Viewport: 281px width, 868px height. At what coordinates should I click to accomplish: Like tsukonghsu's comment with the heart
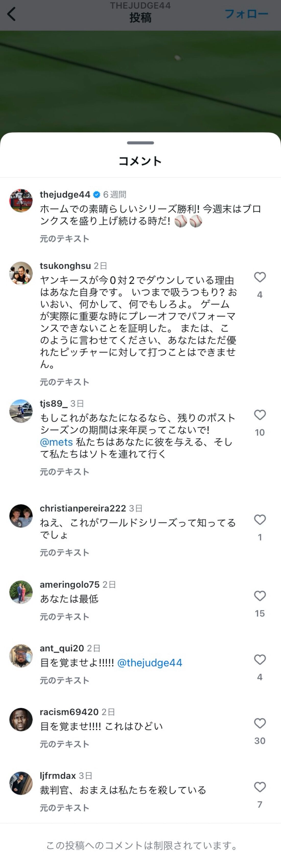pyautogui.click(x=260, y=277)
